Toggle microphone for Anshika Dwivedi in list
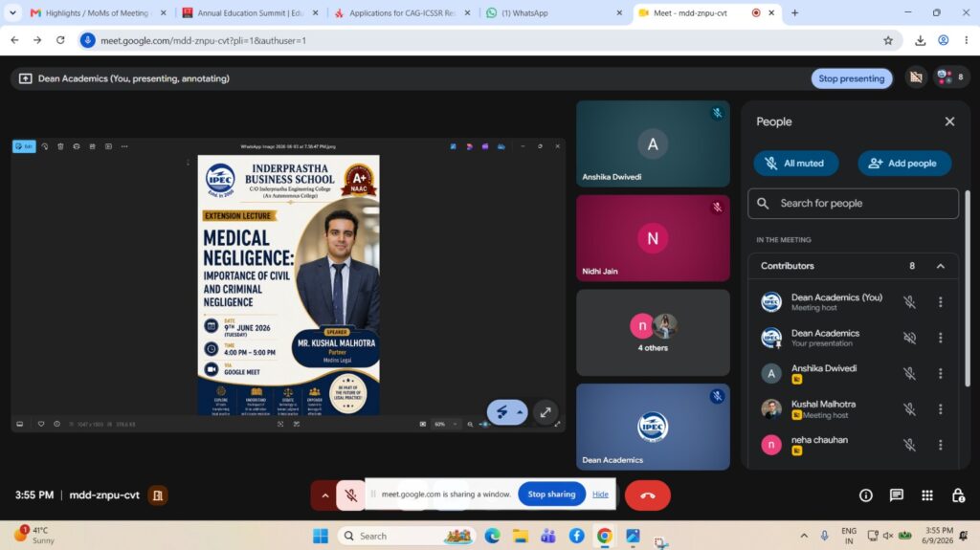 point(909,373)
